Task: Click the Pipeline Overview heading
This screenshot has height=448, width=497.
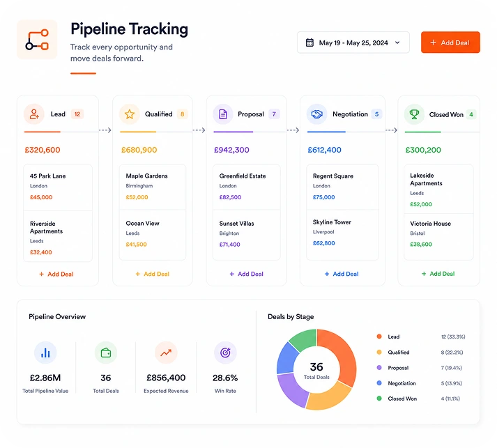Action: coord(57,316)
